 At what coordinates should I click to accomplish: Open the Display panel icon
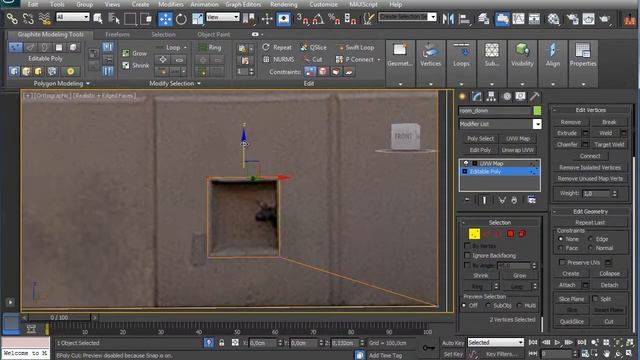(520, 96)
